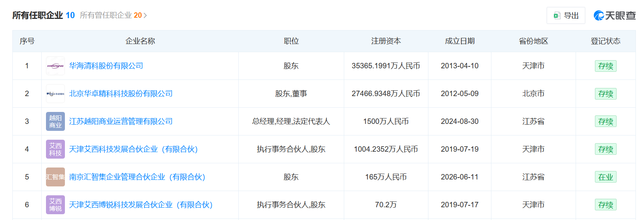The width and height of the screenshot is (644, 220).
Task: Select the 汇智集 brown logo badge
Action: tap(55, 177)
